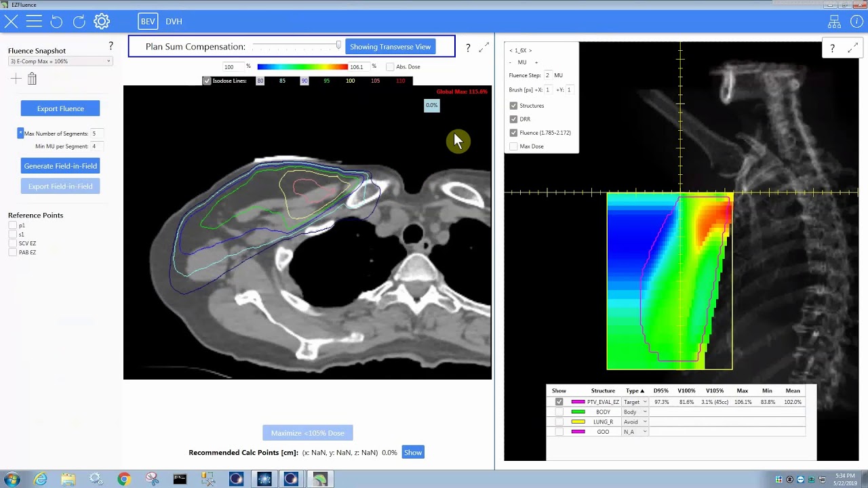This screenshot has width=868, height=488.
Task: Open N_A type dropdown for GOO
Action: [x=635, y=432]
